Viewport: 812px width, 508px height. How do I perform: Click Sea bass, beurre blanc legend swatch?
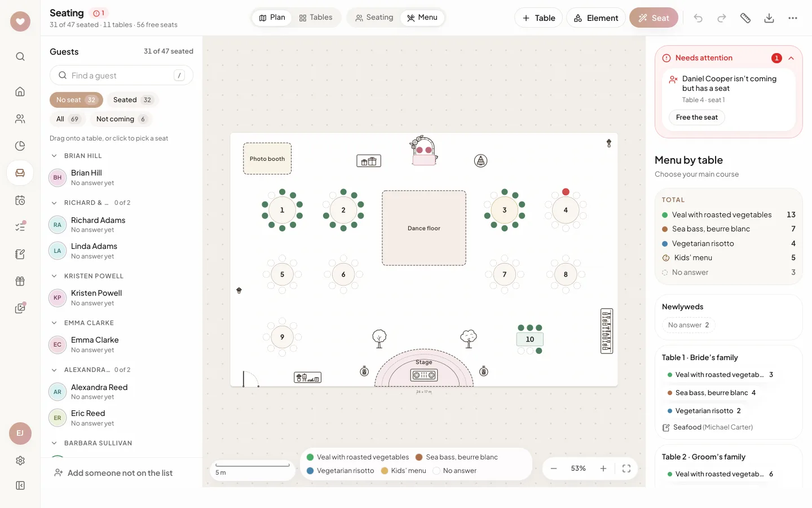click(x=419, y=457)
